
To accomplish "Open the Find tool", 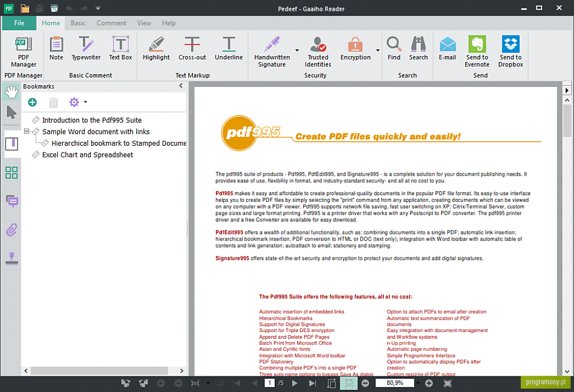I will [x=394, y=48].
